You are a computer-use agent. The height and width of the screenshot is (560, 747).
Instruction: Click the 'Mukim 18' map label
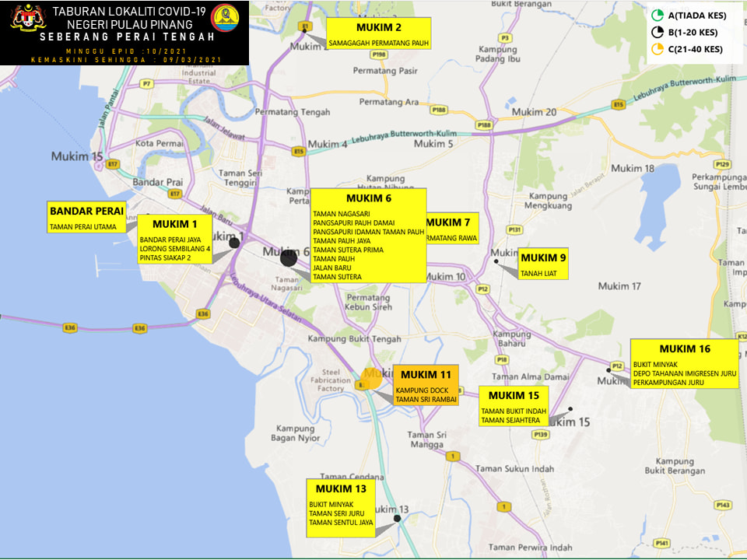tap(633, 169)
